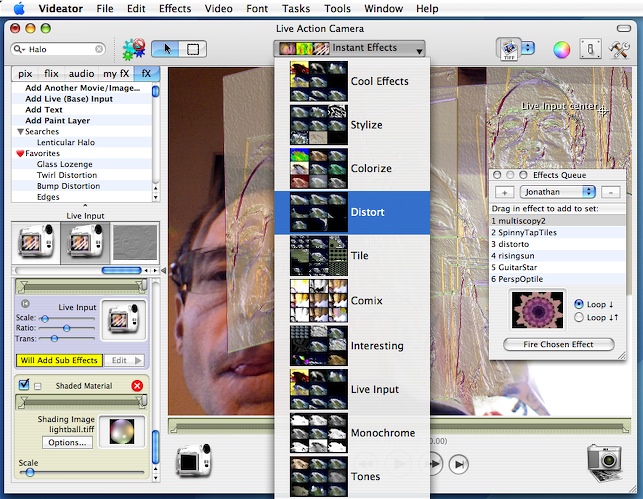Remove set with minus button
The width and height of the screenshot is (643, 499).
[611, 192]
